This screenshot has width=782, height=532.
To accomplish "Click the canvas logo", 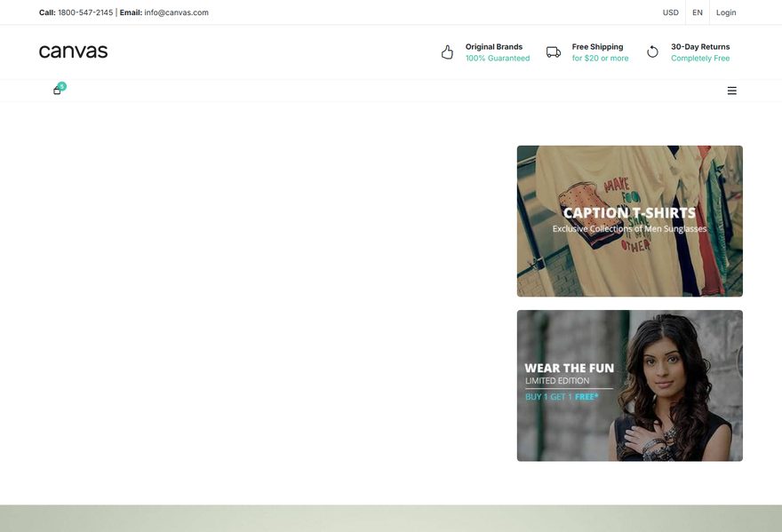I will pos(73,52).
